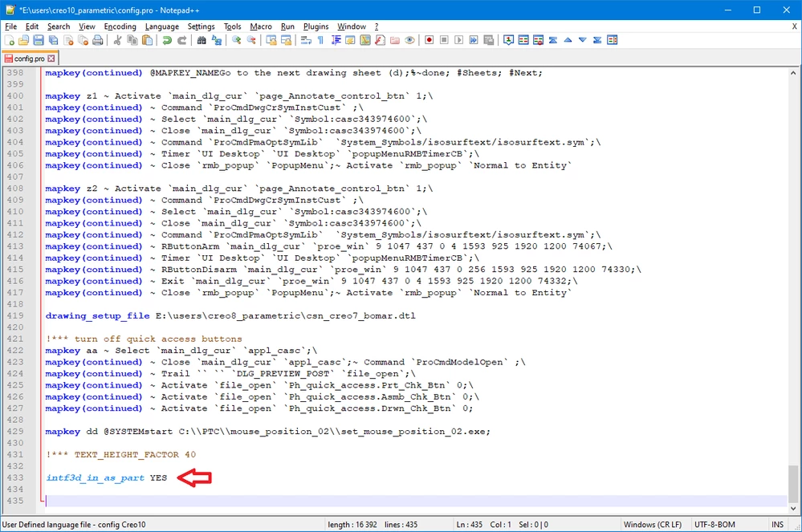The height and width of the screenshot is (532, 802).
Task: Click UTF-8-BOM encoding in status bar
Action: point(714,524)
